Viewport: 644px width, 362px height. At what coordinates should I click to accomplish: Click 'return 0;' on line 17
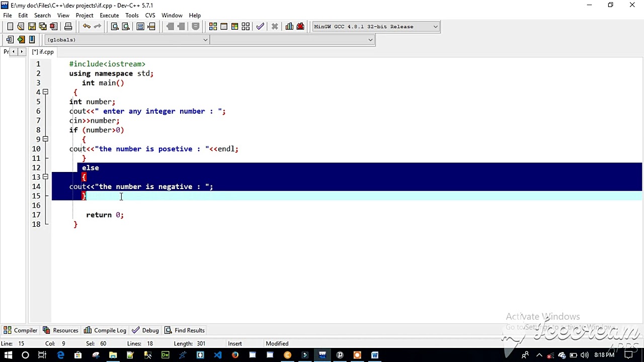(x=105, y=215)
